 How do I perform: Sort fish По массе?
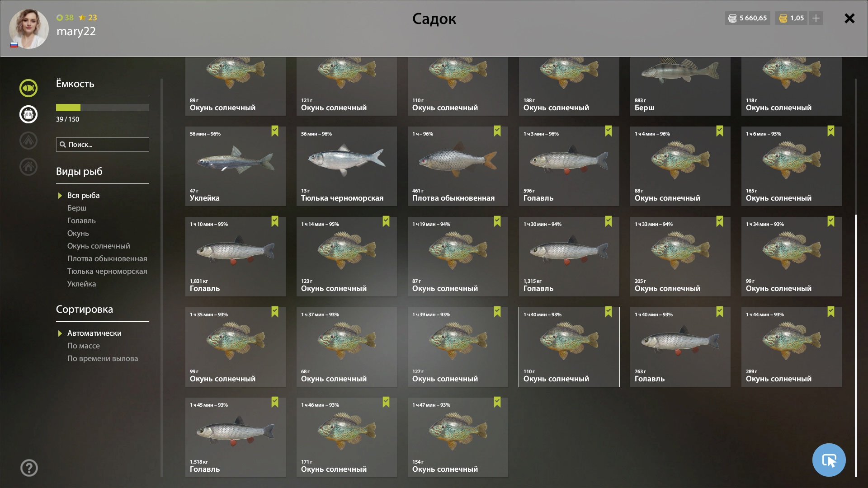[x=84, y=346]
